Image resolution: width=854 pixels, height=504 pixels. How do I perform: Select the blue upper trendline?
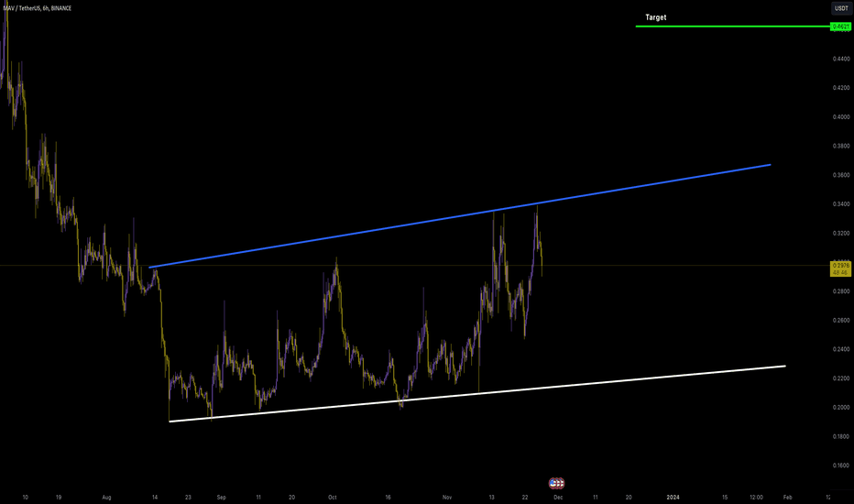460,215
